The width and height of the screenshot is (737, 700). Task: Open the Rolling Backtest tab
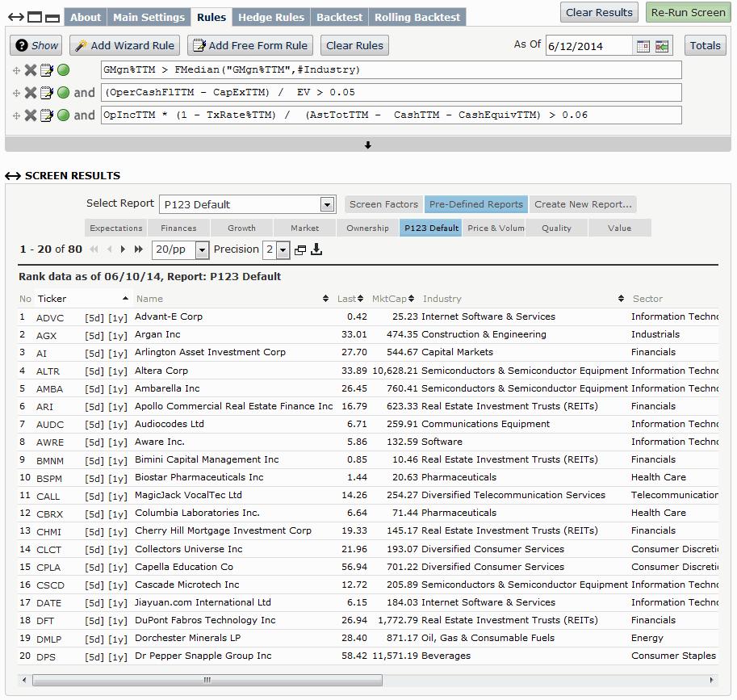tap(417, 18)
